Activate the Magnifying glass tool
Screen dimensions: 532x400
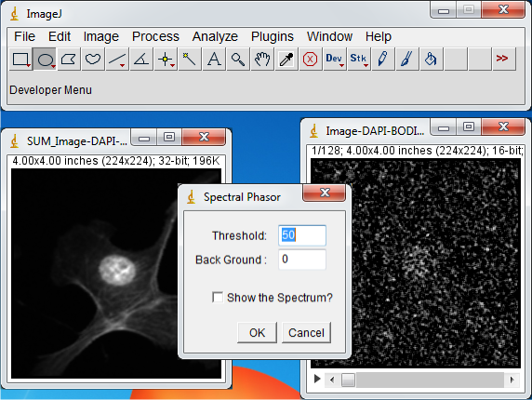(238, 60)
